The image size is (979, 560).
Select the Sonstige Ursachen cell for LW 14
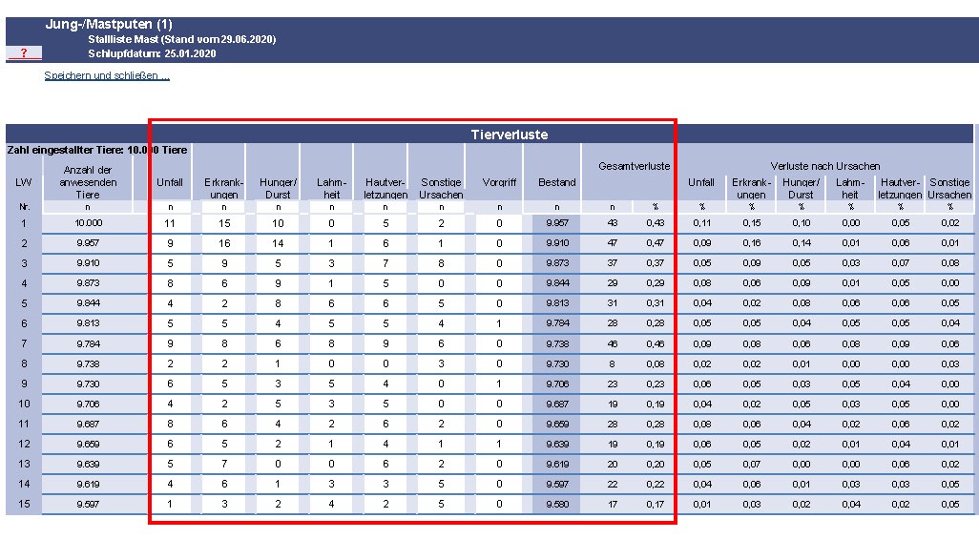coord(440,484)
